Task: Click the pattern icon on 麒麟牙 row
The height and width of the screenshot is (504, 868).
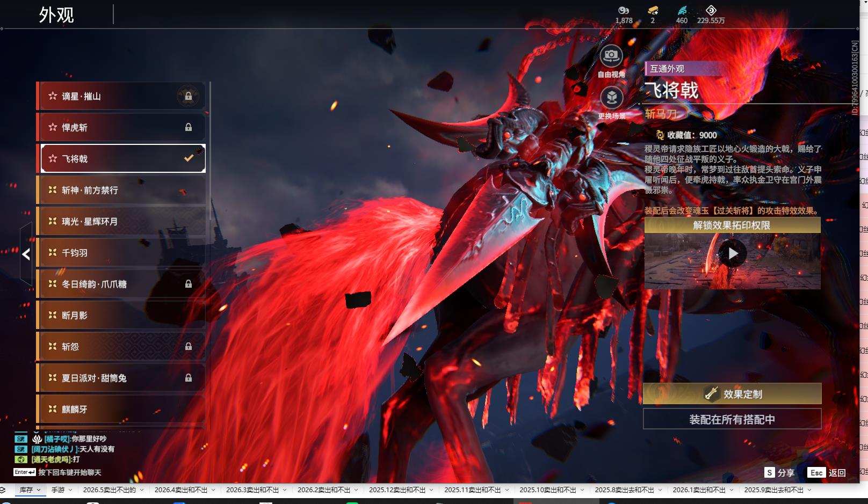Action: coord(53,409)
